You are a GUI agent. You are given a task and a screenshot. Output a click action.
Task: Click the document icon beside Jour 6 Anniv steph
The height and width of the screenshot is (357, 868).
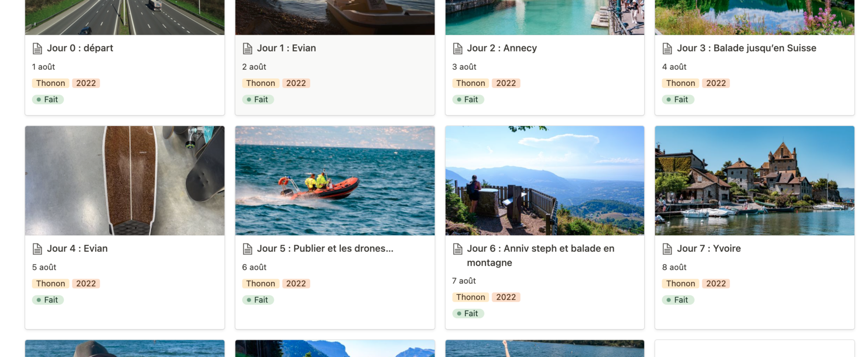(458, 249)
